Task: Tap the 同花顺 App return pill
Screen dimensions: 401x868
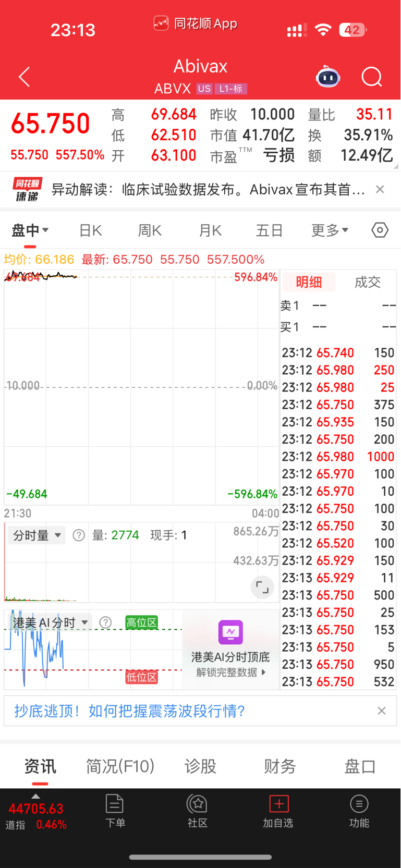Action: tap(196, 23)
